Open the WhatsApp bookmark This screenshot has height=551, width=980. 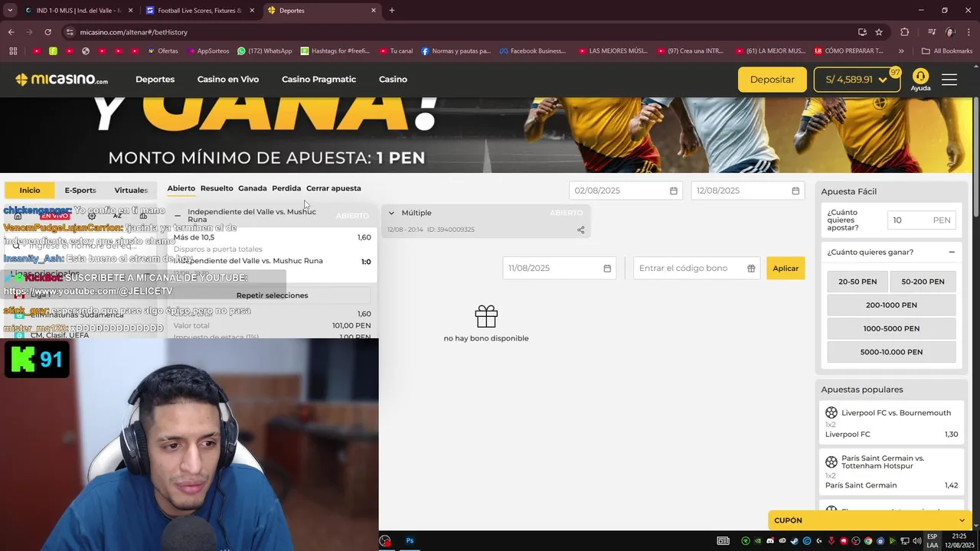(x=265, y=51)
